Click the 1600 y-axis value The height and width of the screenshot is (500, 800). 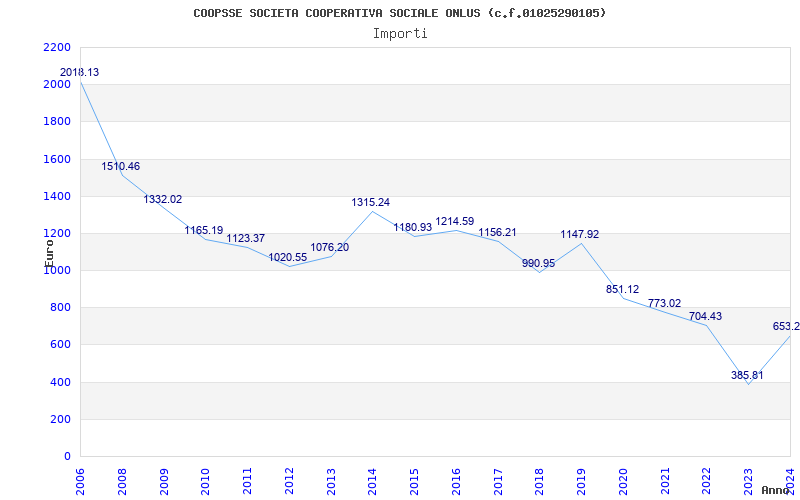click(x=57, y=159)
